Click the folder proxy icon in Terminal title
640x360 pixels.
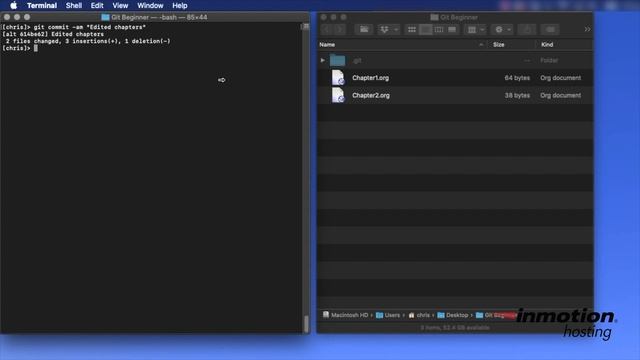click(105, 17)
